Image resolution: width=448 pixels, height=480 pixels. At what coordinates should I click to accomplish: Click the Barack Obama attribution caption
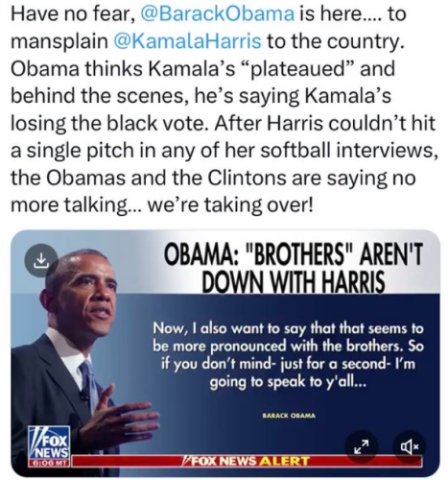[x=289, y=416]
